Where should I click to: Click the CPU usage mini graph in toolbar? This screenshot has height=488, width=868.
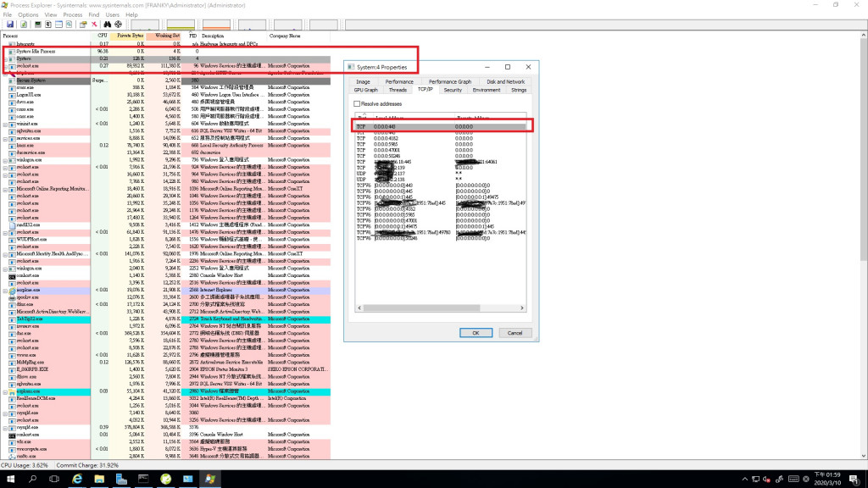[x=145, y=25]
